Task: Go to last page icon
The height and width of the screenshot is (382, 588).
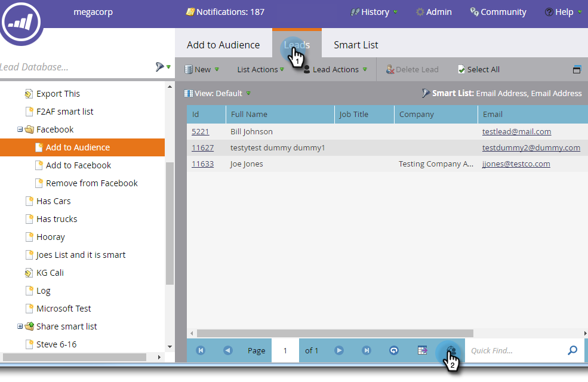Action: coord(367,350)
